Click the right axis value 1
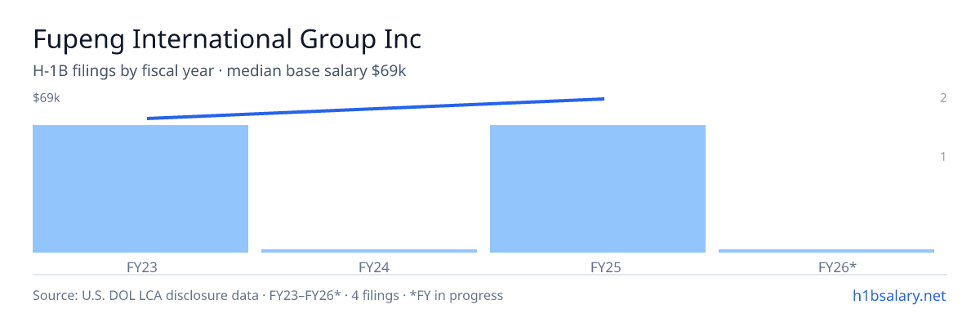This screenshot has width=980, height=327. (x=943, y=156)
